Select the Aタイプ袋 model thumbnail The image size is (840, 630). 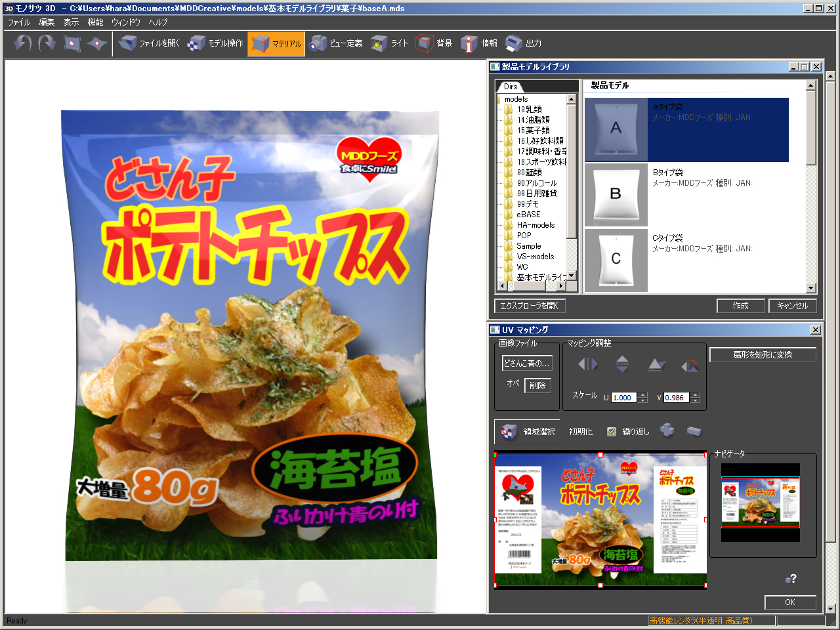[616, 129]
